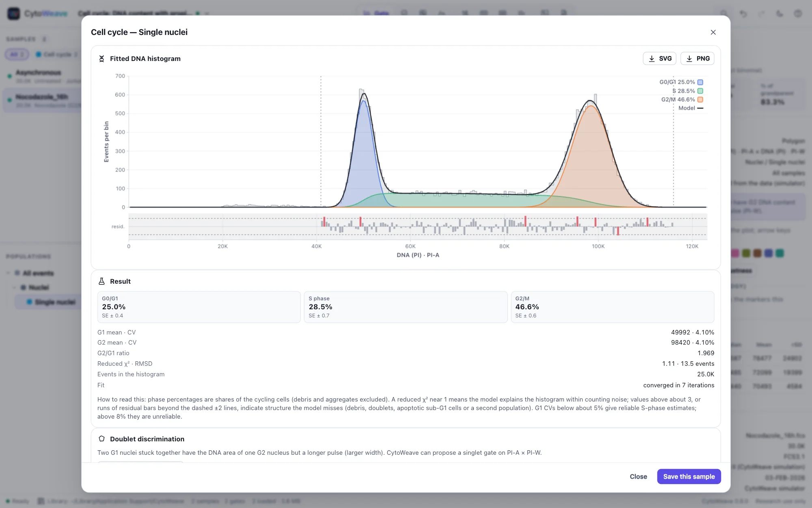Click the Events in the histogram value 25.0K
This screenshot has width=812, height=508.
[x=706, y=374]
